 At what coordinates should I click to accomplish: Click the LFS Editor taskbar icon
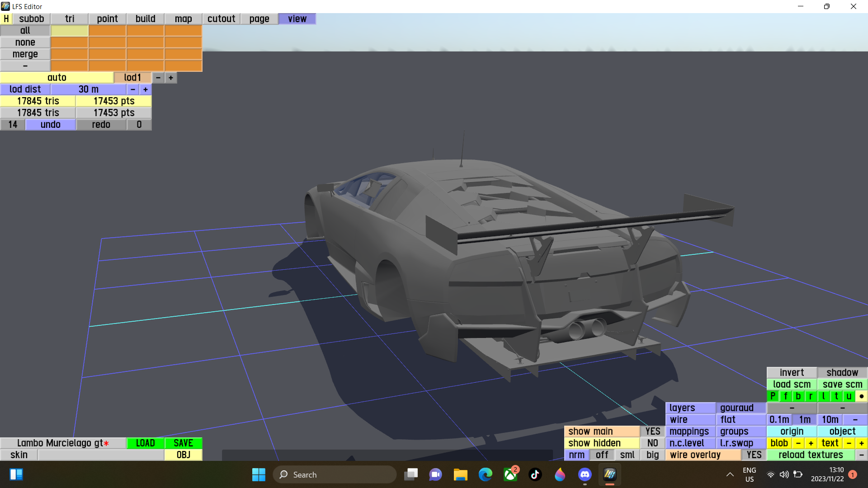pyautogui.click(x=609, y=474)
